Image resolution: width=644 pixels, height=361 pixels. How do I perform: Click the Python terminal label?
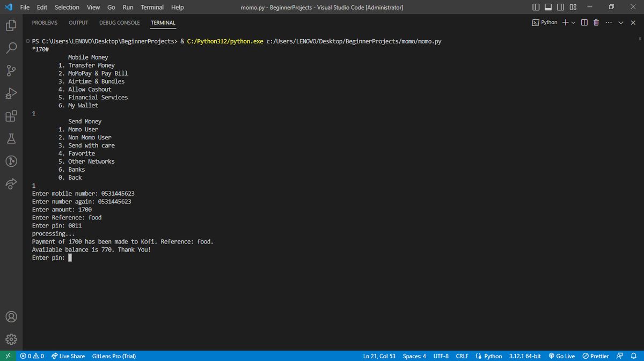[545, 23]
